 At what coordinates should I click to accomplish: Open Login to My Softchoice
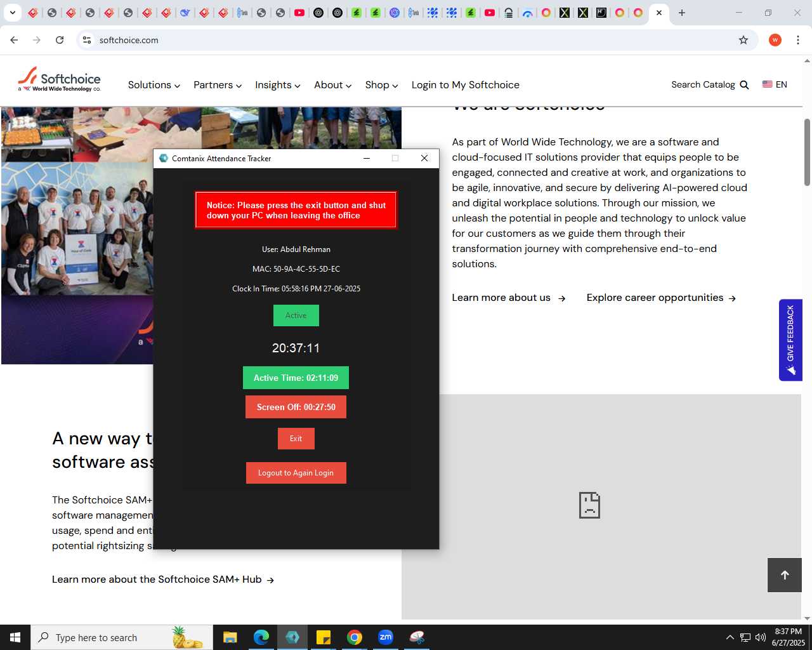[465, 85]
